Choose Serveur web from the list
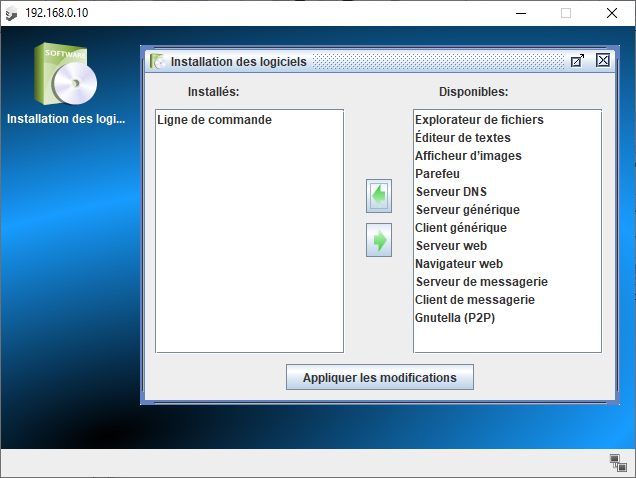The width and height of the screenshot is (636, 478). 451,246
